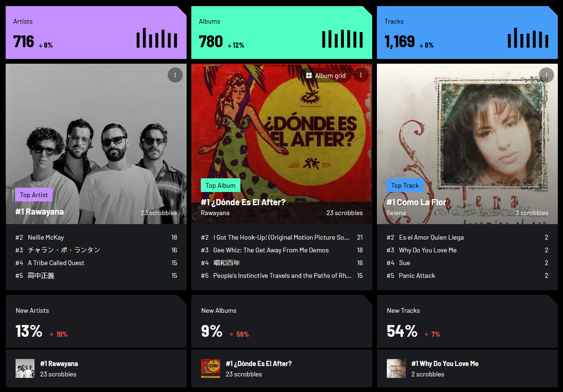Open the I Got The Hook-Up! album link
Viewport: 563px width, 392px height.
point(281,237)
